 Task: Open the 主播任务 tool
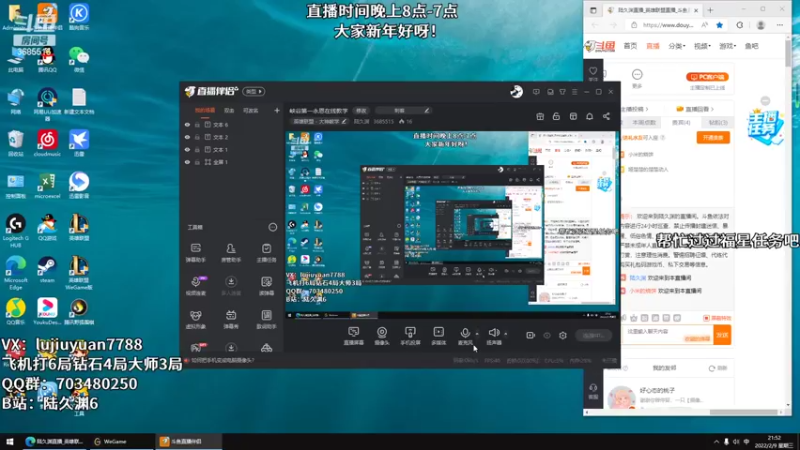(266, 253)
